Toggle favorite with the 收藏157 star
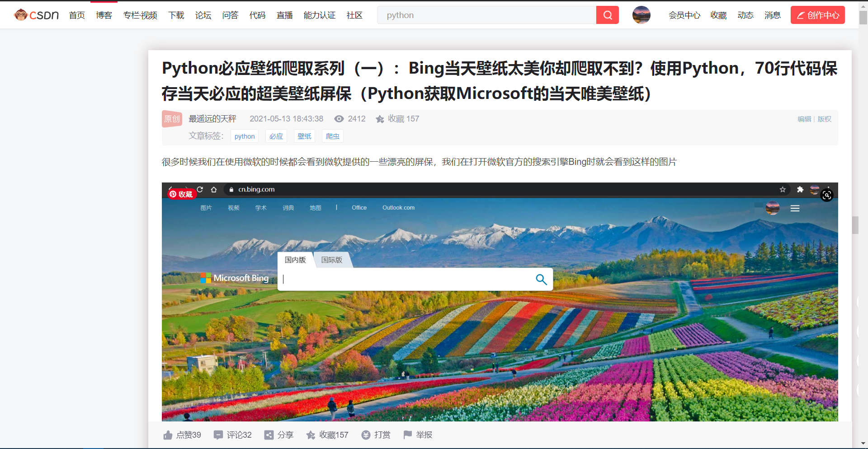This screenshot has height=449, width=868. coord(310,435)
